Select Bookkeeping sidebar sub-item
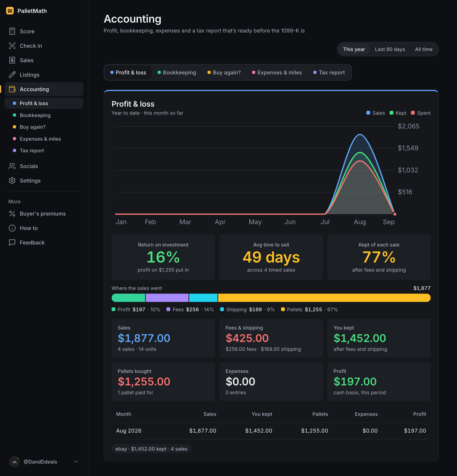This screenshot has height=476, width=457. pyautogui.click(x=44, y=115)
